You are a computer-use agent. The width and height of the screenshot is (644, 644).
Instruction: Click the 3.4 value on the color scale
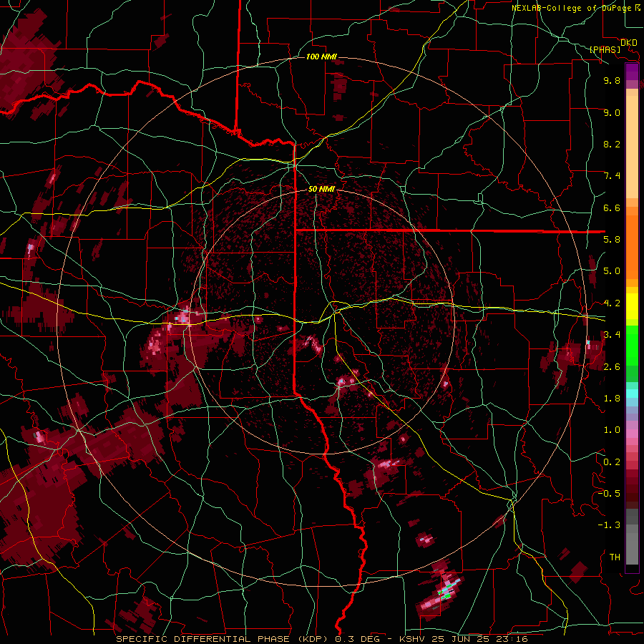pyautogui.click(x=612, y=335)
